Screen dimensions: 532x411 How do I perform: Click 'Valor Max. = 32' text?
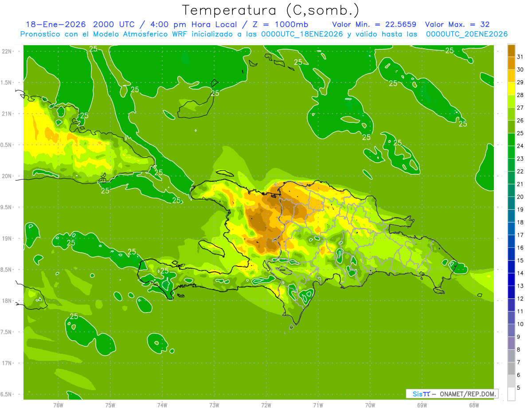point(457,24)
